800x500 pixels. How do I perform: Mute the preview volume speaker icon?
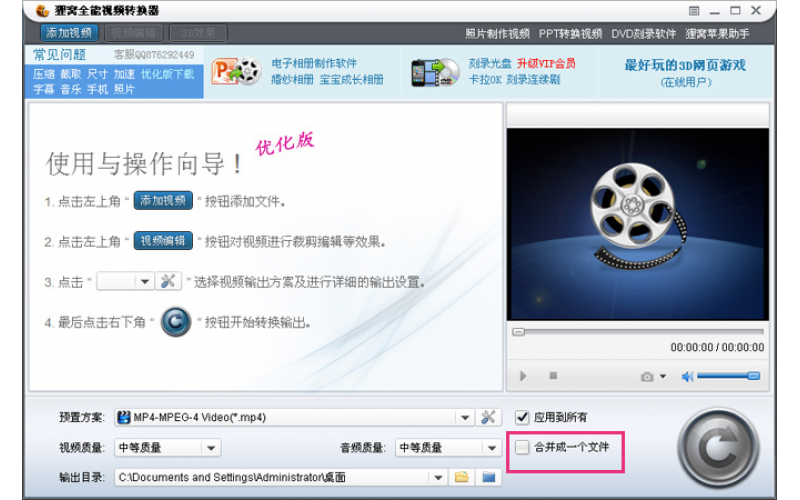click(687, 376)
